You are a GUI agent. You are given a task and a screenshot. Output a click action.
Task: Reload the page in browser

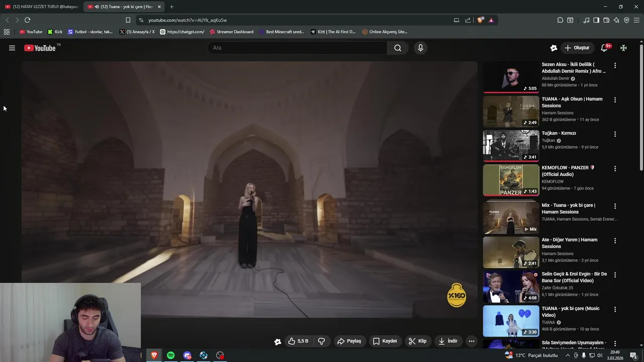click(x=27, y=20)
